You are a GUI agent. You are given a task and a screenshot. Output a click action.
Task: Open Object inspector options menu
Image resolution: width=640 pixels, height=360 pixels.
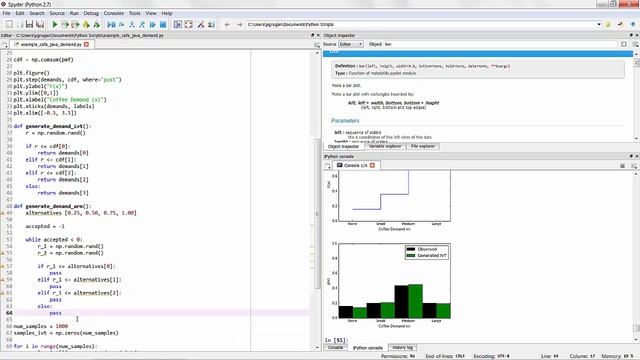tap(635, 44)
